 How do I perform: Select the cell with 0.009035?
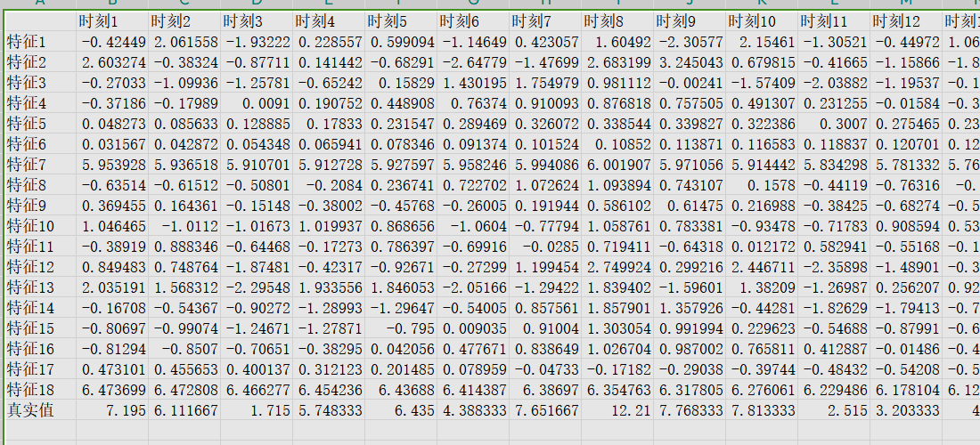(x=473, y=328)
